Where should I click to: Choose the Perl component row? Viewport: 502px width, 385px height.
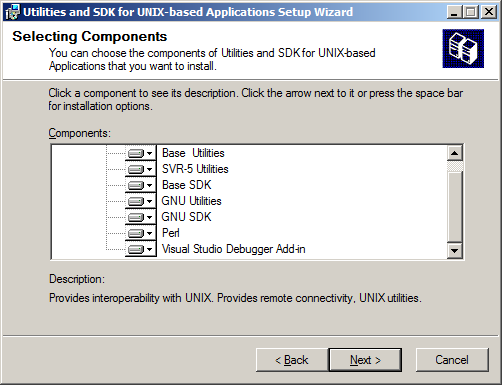pyautogui.click(x=171, y=233)
